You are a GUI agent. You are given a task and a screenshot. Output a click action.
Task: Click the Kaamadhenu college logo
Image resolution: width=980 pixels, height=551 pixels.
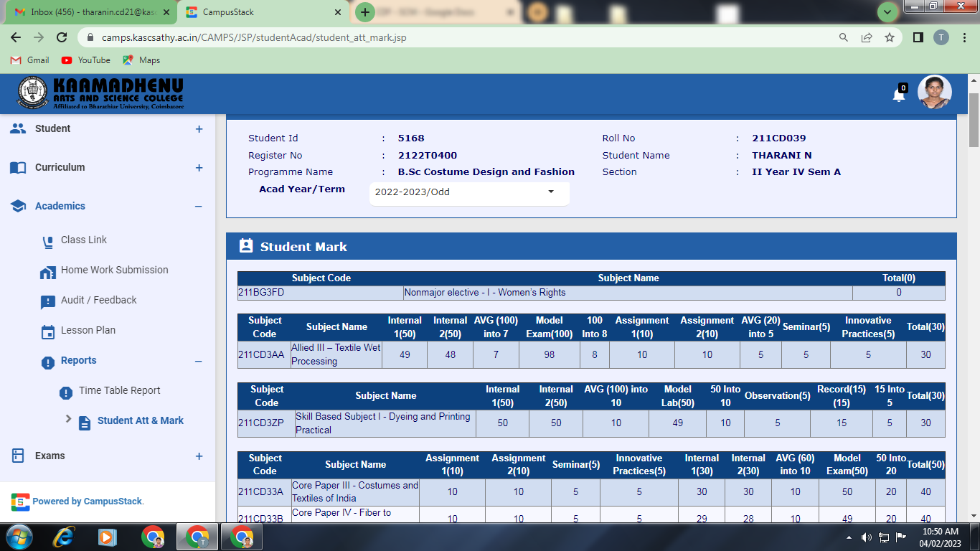click(100, 93)
